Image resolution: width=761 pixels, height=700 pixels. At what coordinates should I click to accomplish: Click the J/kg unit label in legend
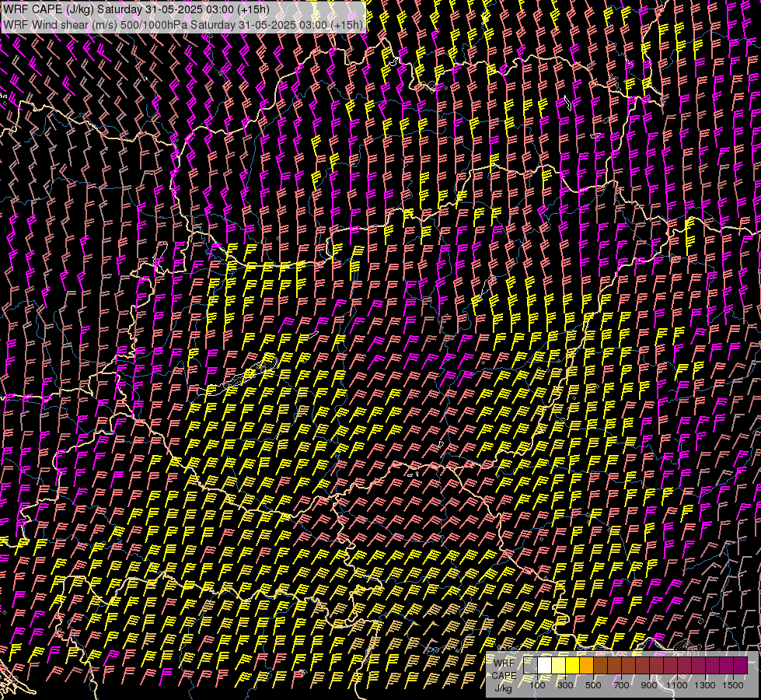(x=503, y=688)
